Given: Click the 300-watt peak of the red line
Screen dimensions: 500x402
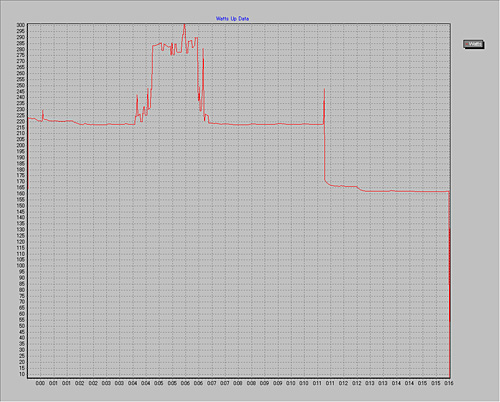Looking at the screenshot, I should 184,25.
